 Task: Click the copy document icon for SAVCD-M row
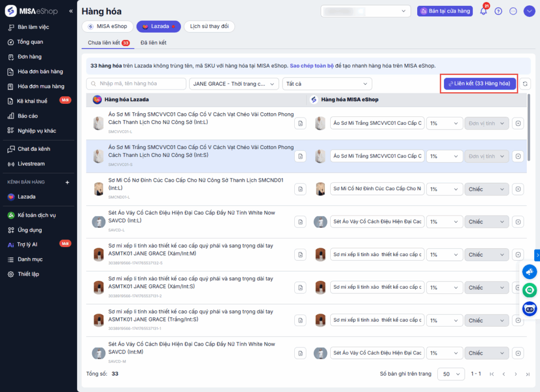tap(300, 353)
